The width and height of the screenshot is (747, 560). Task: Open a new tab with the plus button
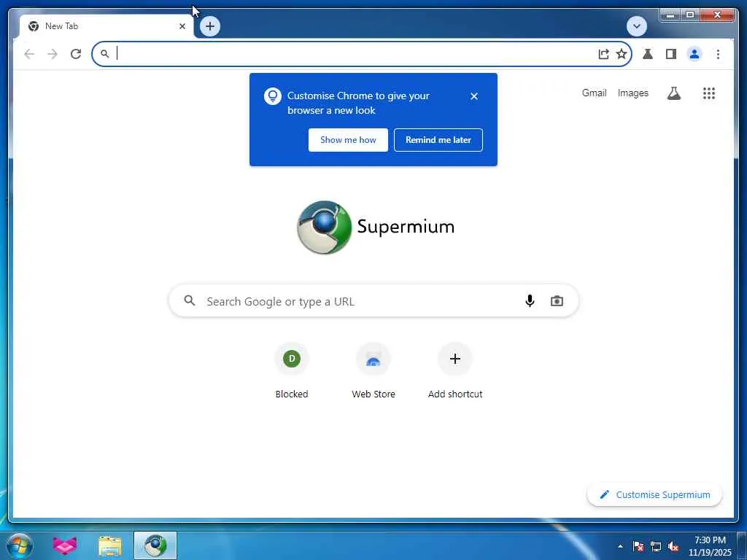tap(210, 26)
